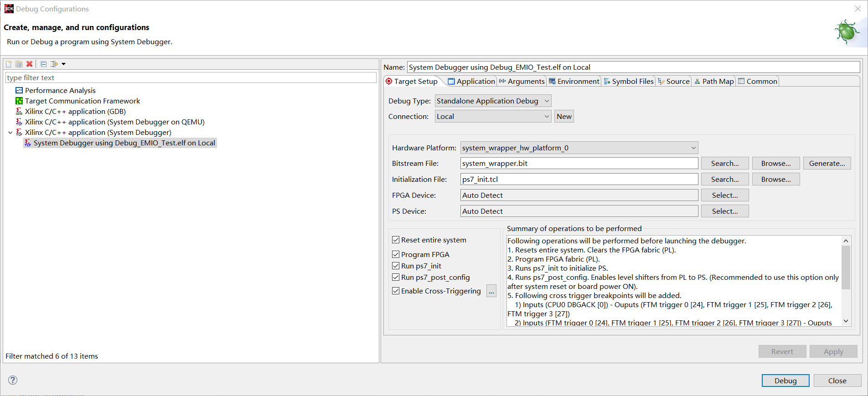Click the Debug button
The width and height of the screenshot is (868, 396).
[785, 381]
